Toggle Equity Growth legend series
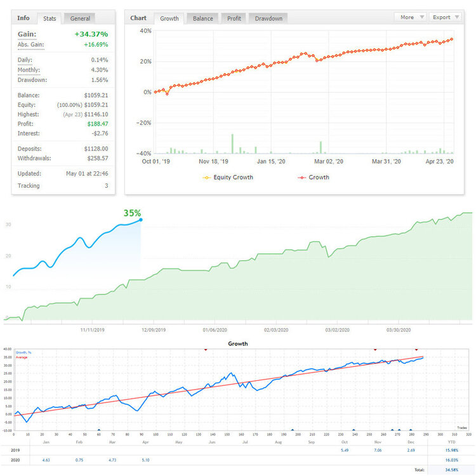This screenshot has width=476, height=476. [x=228, y=177]
